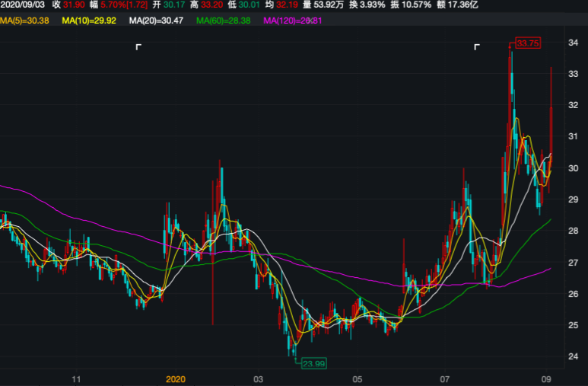Viewport: 588px width, 386px height.
Task: Select the MA(120) magenta moving average label
Action: point(292,20)
